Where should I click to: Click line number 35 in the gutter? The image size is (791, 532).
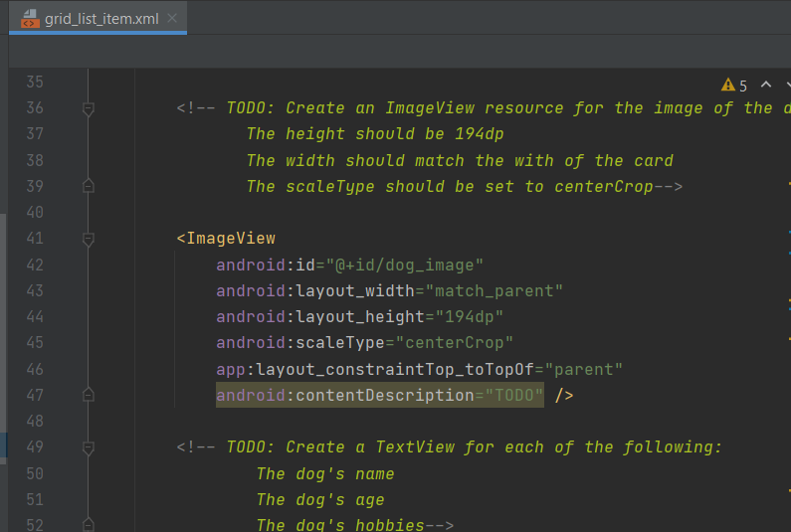click(x=35, y=82)
